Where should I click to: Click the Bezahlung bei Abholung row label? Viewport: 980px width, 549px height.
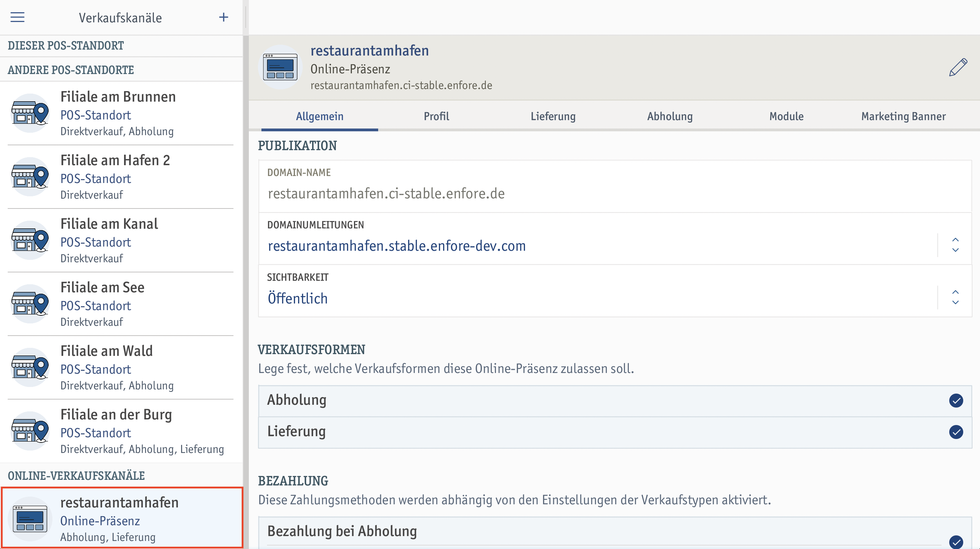(x=342, y=531)
